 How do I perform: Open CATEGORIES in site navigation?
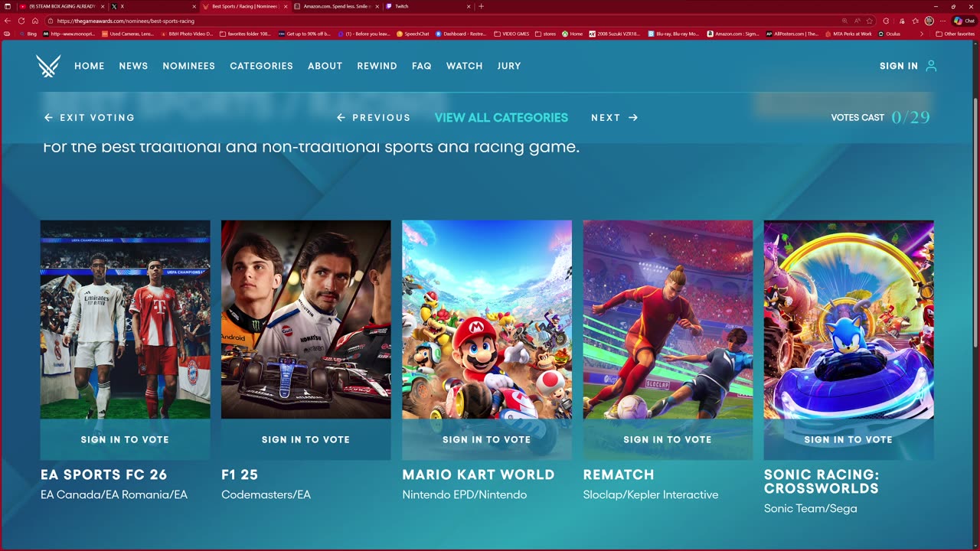pos(261,66)
